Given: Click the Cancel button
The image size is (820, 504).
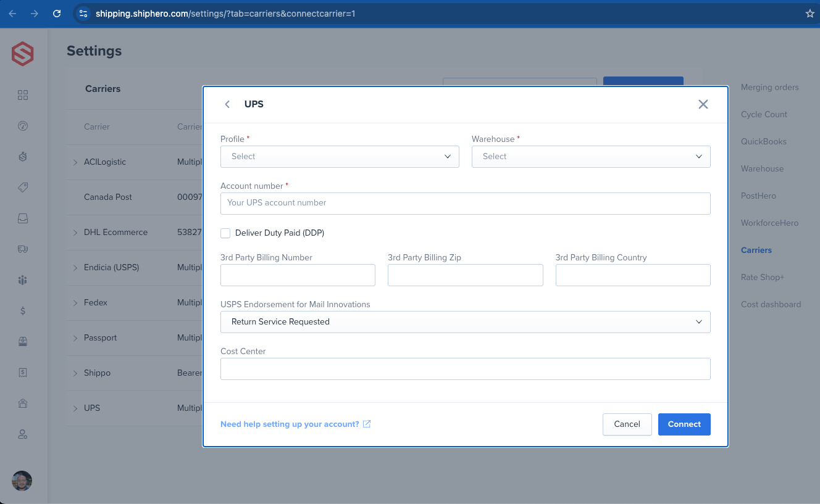Looking at the screenshot, I should 627,424.
